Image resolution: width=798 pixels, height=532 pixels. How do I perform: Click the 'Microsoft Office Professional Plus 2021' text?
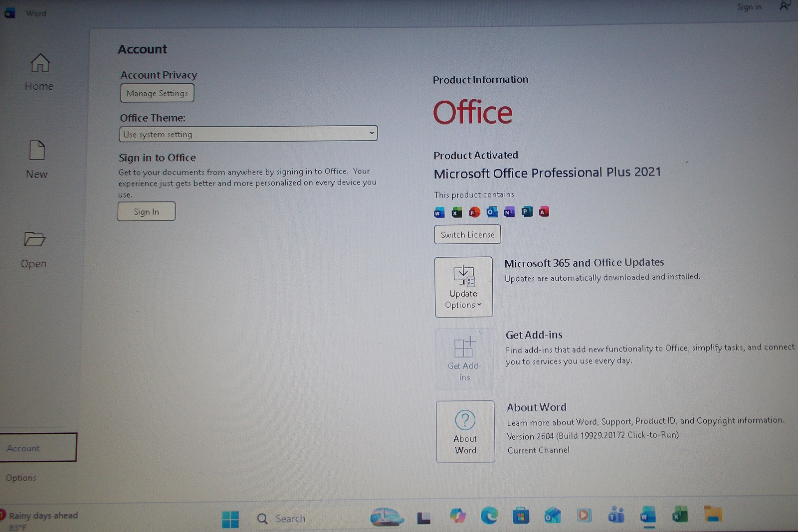tap(547, 173)
